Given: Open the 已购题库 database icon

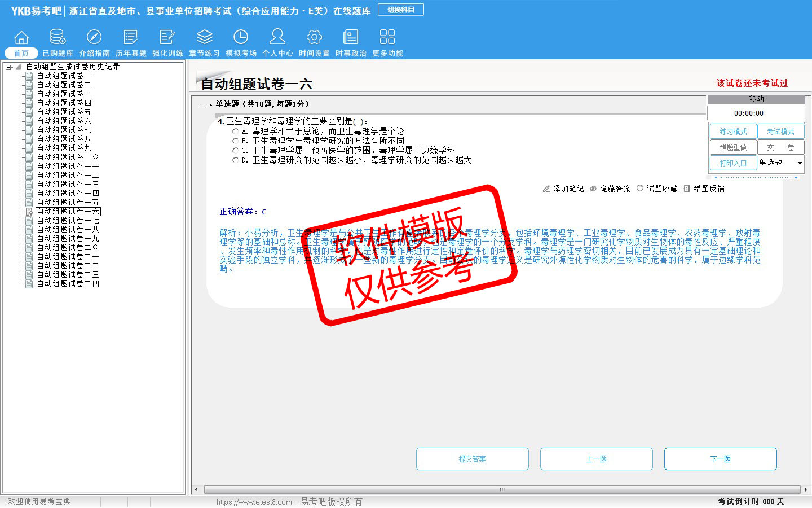Looking at the screenshot, I should [x=58, y=37].
